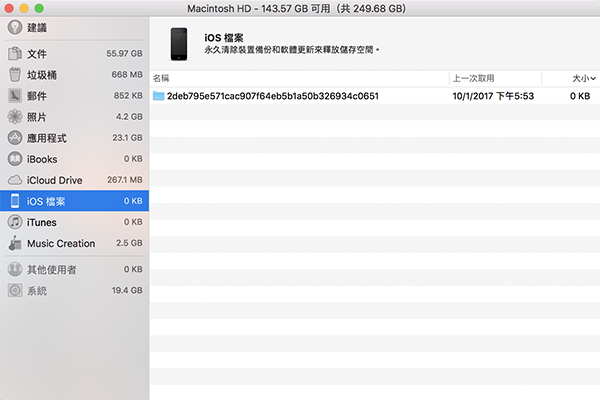Click the 852 KB size value

pos(128,96)
